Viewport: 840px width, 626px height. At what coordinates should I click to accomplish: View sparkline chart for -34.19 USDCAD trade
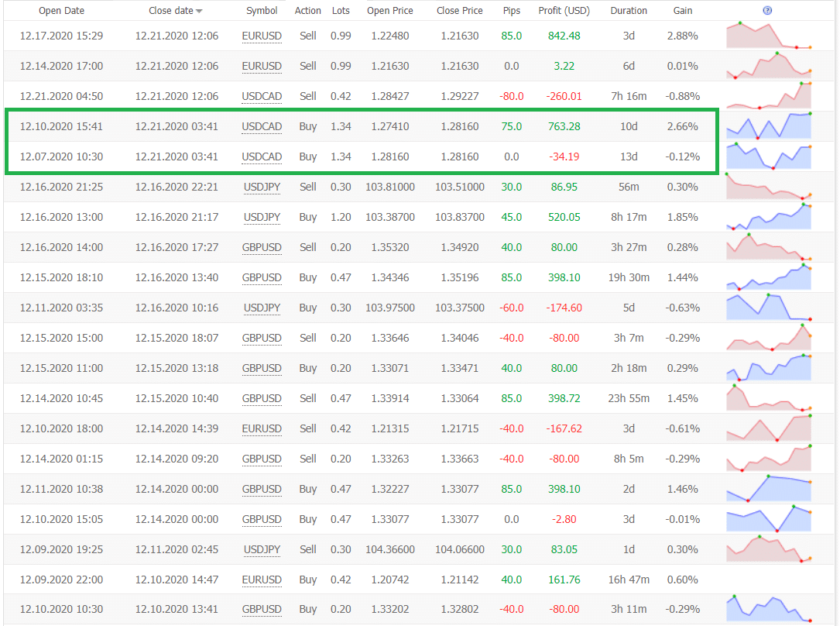(x=769, y=156)
